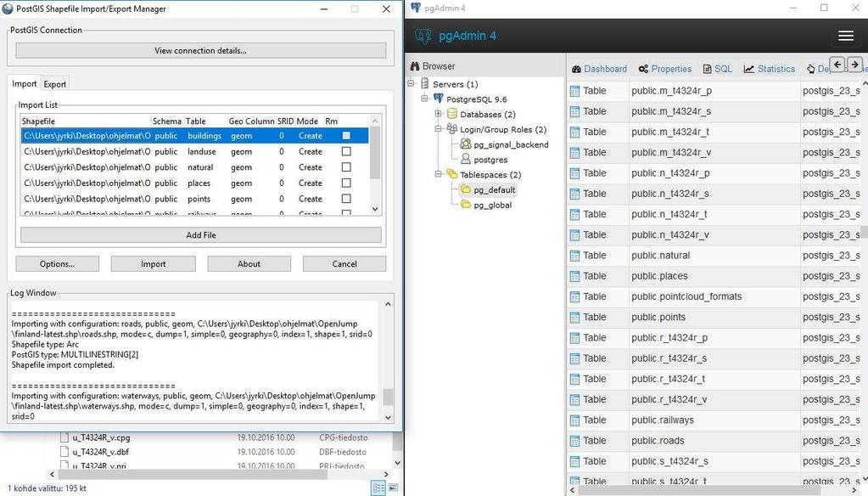This screenshot has width=868, height=496.
Task: Collapse the Tablespaces (2) node
Action: click(x=438, y=174)
